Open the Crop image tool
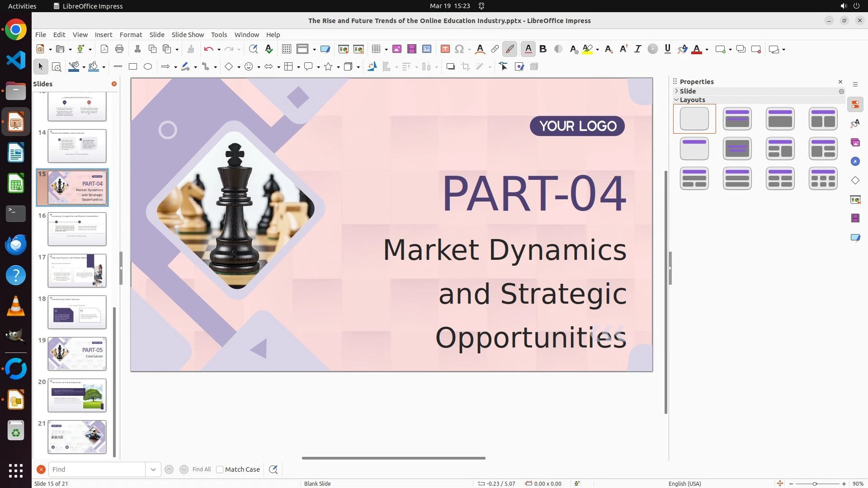This screenshot has width=868, height=488. (x=466, y=67)
